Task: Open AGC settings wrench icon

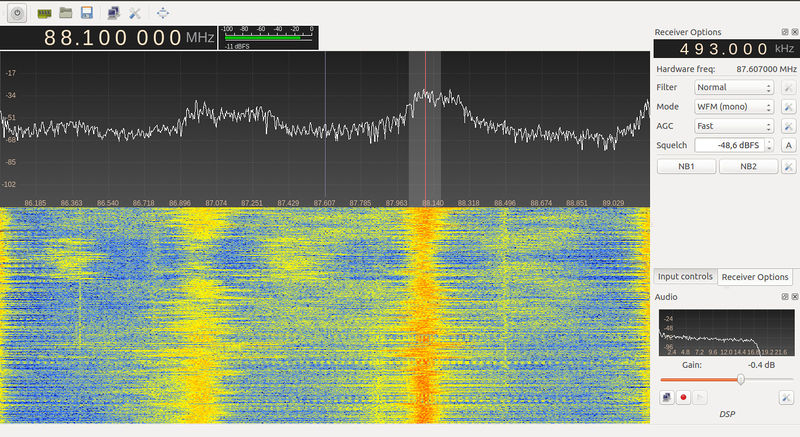Action: pyautogui.click(x=788, y=126)
